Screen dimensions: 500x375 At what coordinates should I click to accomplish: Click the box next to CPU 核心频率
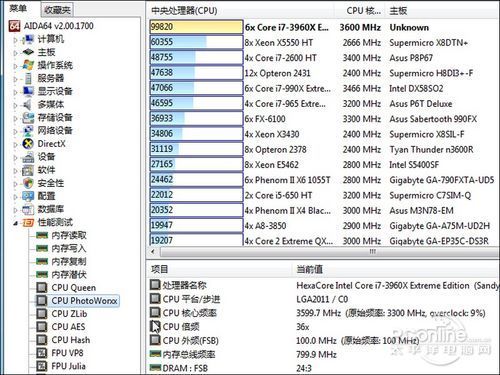[x=155, y=312]
